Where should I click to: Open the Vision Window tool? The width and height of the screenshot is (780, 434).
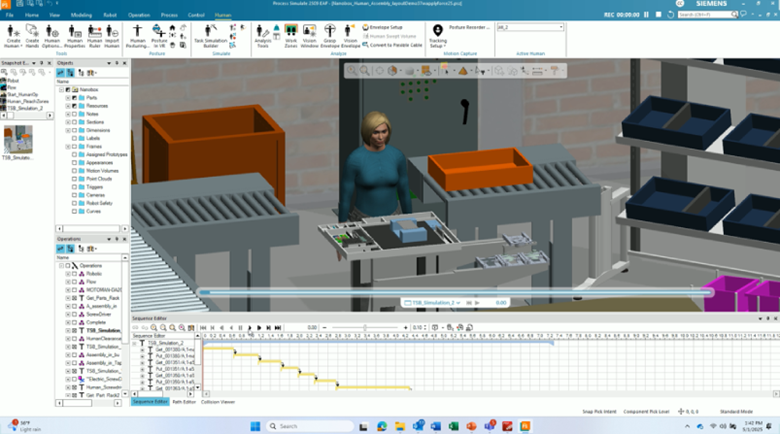[x=309, y=34]
